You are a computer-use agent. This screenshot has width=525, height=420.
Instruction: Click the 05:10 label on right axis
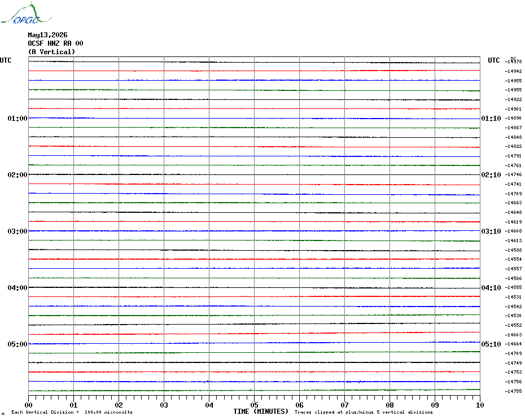[x=491, y=344]
